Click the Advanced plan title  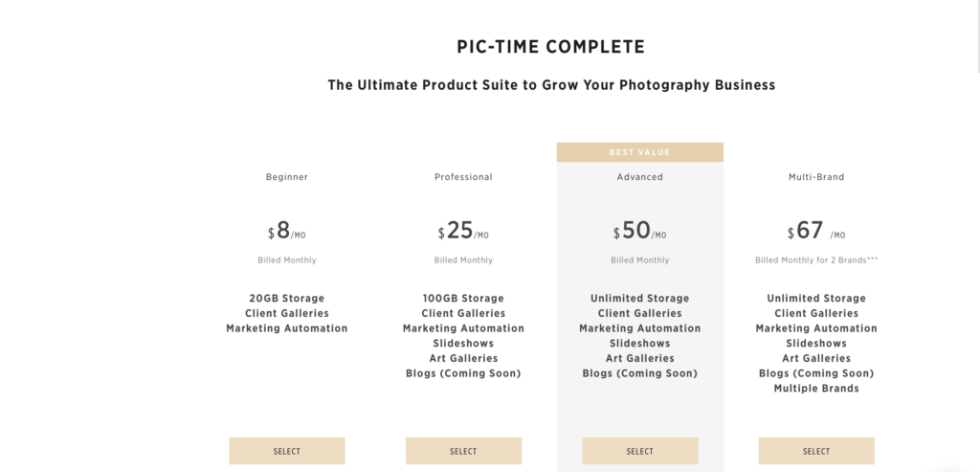point(640,177)
